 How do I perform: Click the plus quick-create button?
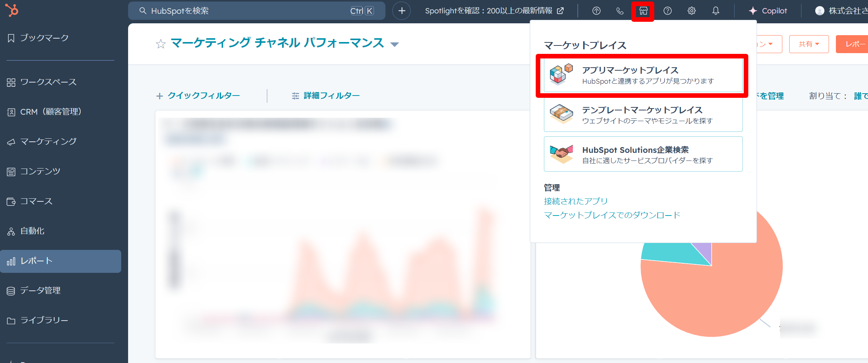point(401,11)
